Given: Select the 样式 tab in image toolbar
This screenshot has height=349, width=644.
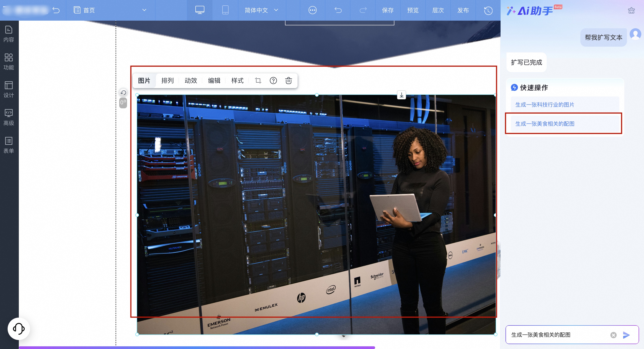Looking at the screenshot, I should click(x=237, y=81).
